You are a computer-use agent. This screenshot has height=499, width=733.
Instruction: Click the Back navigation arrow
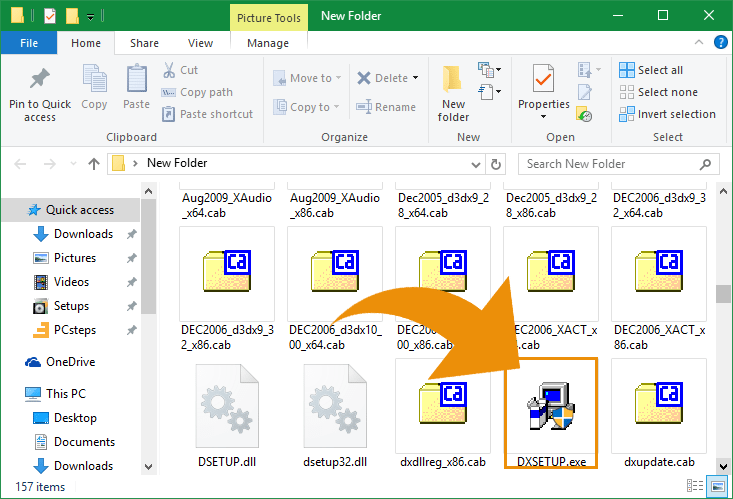tap(20, 164)
